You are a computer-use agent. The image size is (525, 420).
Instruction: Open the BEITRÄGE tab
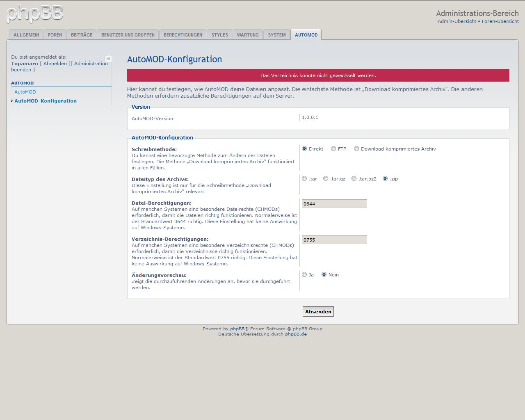tap(82, 35)
